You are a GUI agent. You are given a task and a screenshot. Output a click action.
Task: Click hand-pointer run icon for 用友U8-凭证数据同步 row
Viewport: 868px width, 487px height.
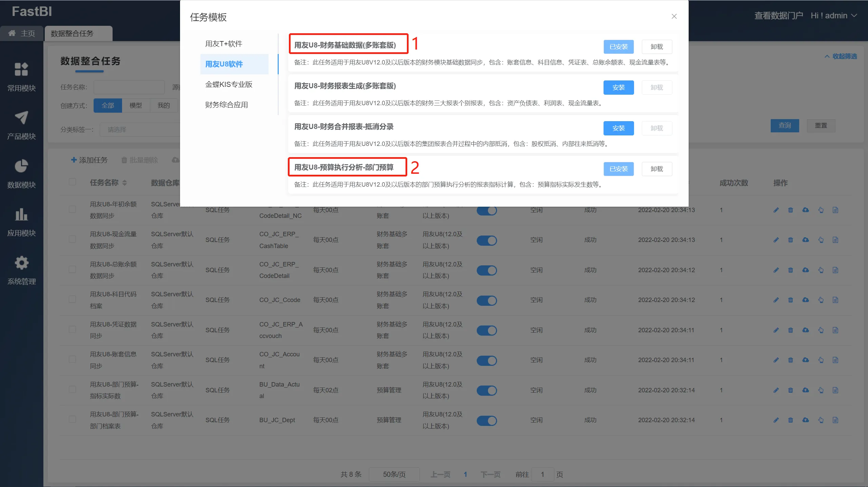[821, 330]
